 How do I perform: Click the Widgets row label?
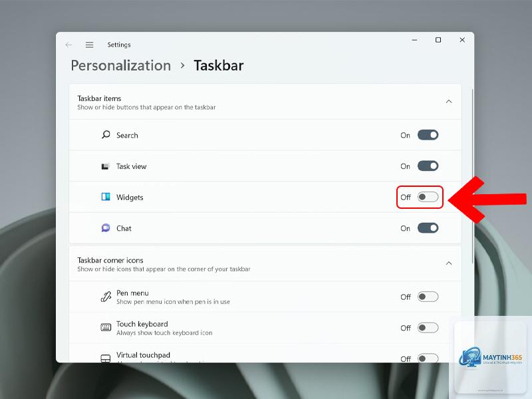tap(130, 197)
